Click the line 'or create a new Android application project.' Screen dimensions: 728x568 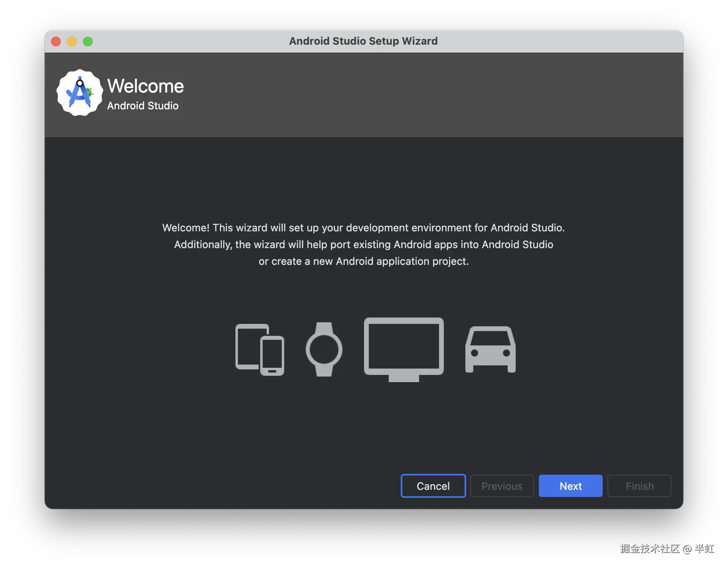coord(364,261)
